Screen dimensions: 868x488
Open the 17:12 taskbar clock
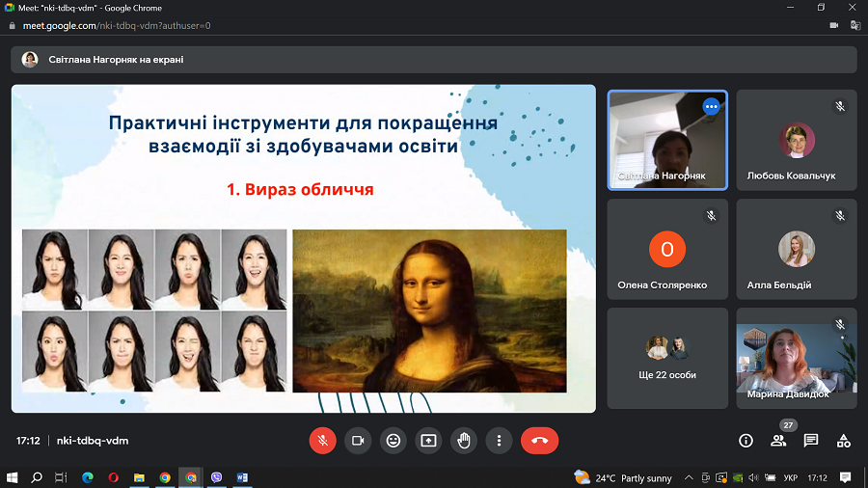817,478
